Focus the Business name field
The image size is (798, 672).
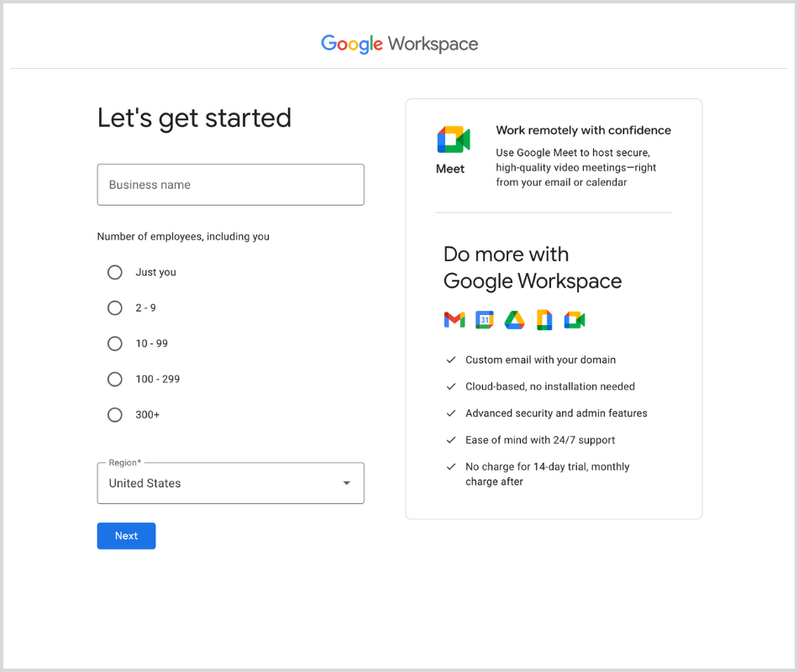230,185
